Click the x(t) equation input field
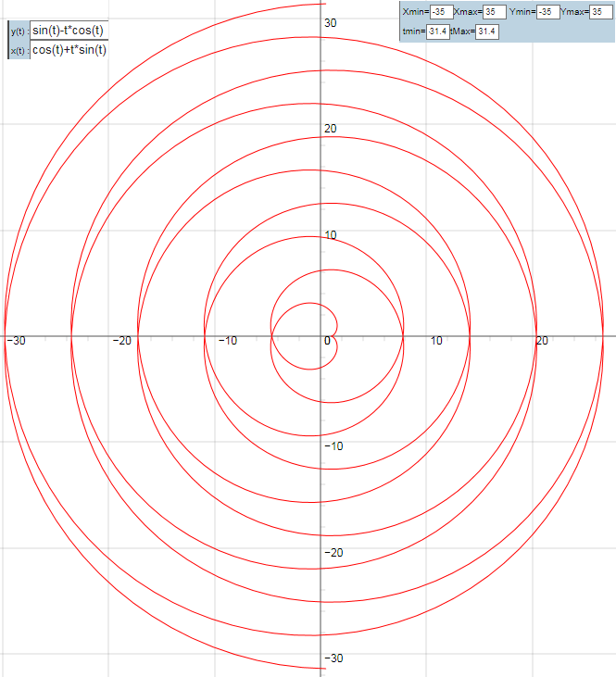The width and height of the screenshot is (616, 677). (69, 50)
